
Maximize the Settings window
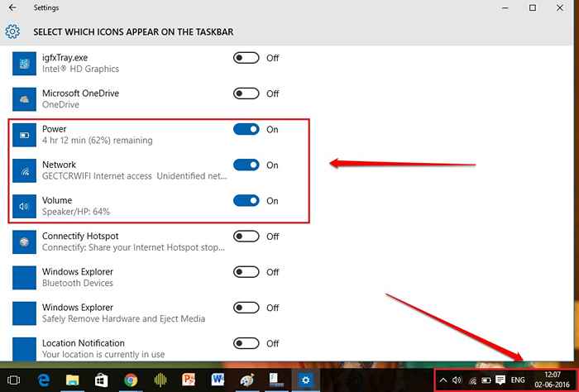pos(533,7)
